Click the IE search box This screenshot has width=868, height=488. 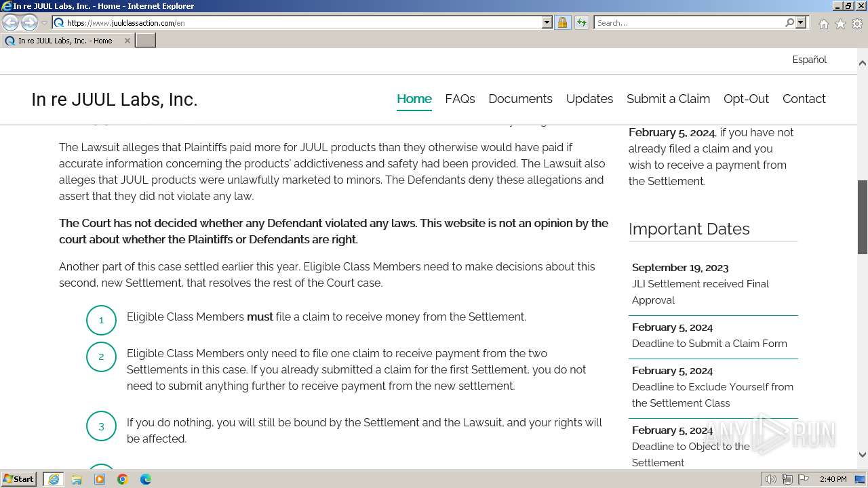[689, 22]
